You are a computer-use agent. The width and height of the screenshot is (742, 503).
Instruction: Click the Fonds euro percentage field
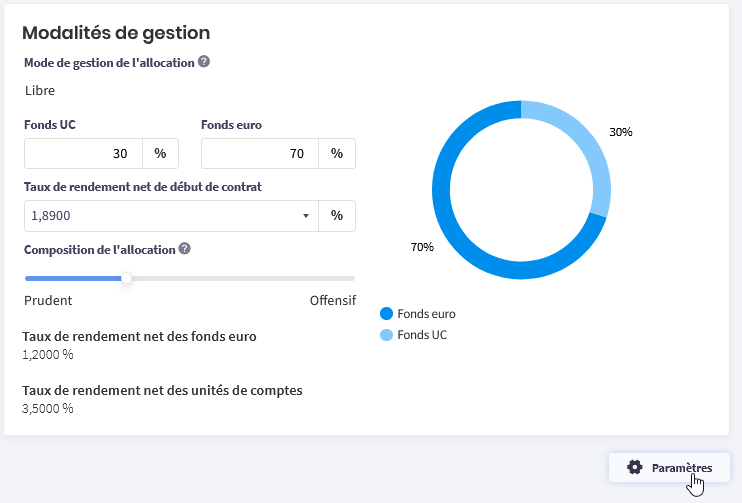(x=260, y=153)
